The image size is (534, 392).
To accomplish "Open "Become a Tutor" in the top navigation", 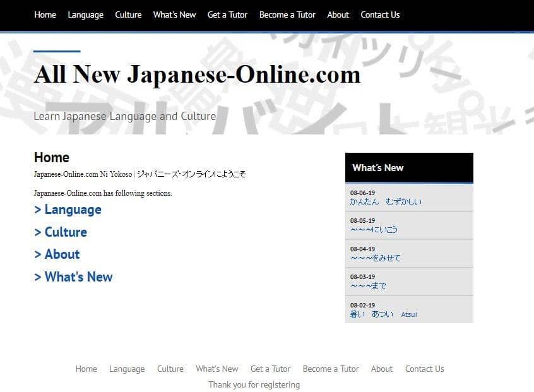I will [x=287, y=15].
